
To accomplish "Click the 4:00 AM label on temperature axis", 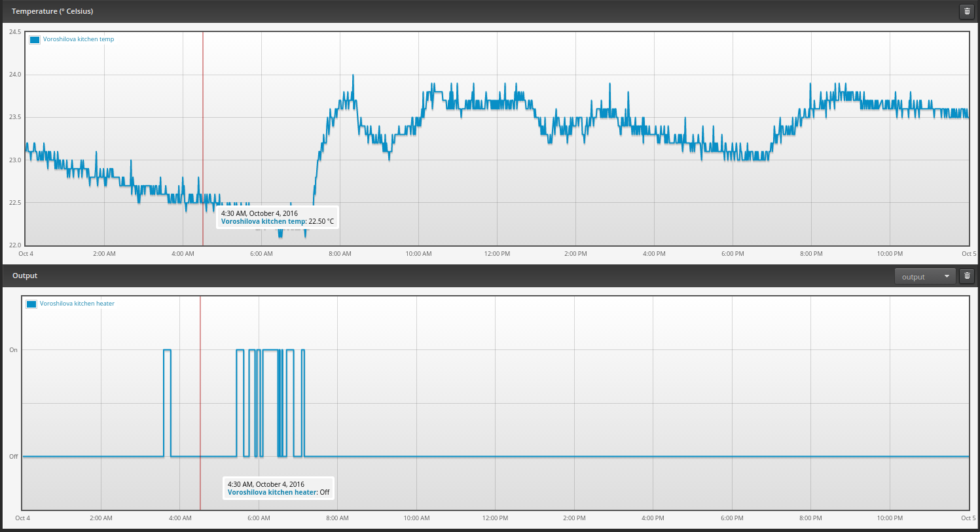I will coord(183,254).
